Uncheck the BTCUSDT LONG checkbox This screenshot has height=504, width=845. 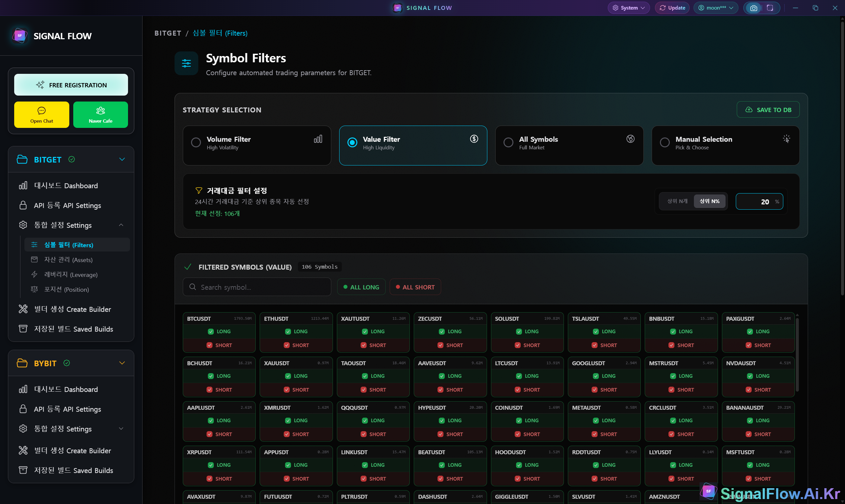211,332
